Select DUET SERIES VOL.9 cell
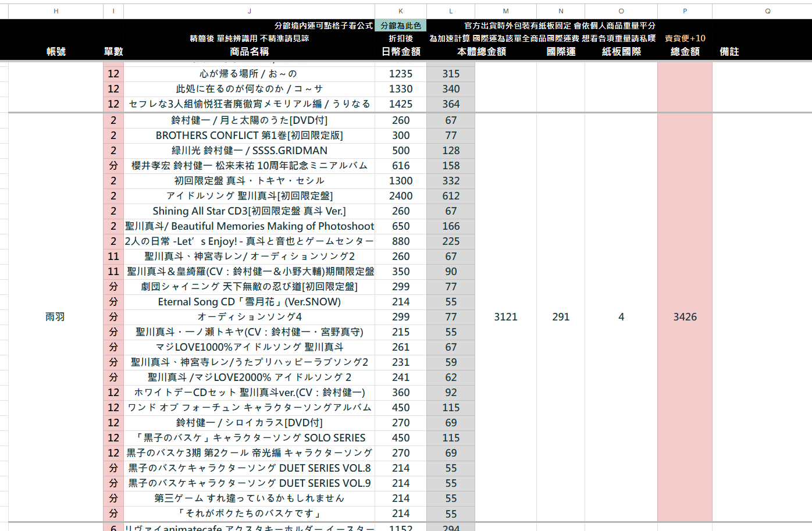The image size is (812, 531). (250, 483)
